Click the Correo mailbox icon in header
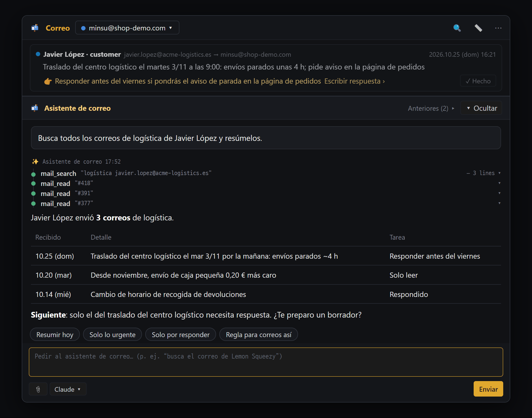The height and width of the screenshot is (418, 532). [x=35, y=28]
